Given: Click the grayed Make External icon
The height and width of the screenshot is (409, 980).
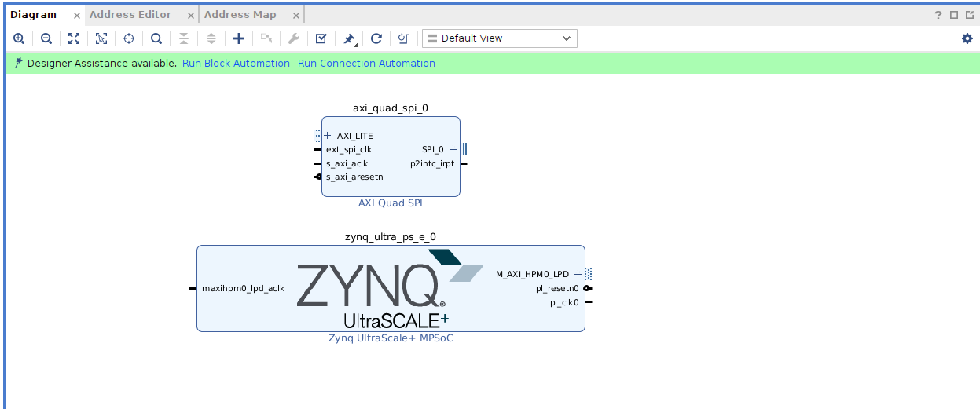Looking at the screenshot, I should [x=266, y=38].
